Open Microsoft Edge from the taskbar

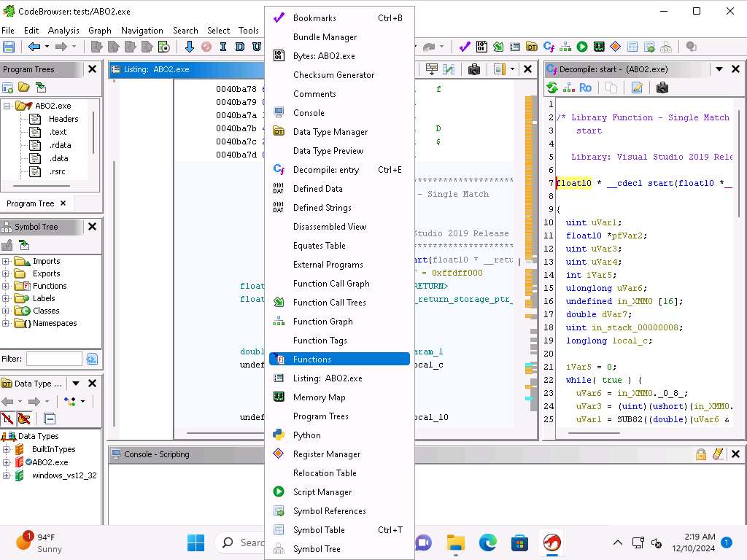click(x=487, y=542)
